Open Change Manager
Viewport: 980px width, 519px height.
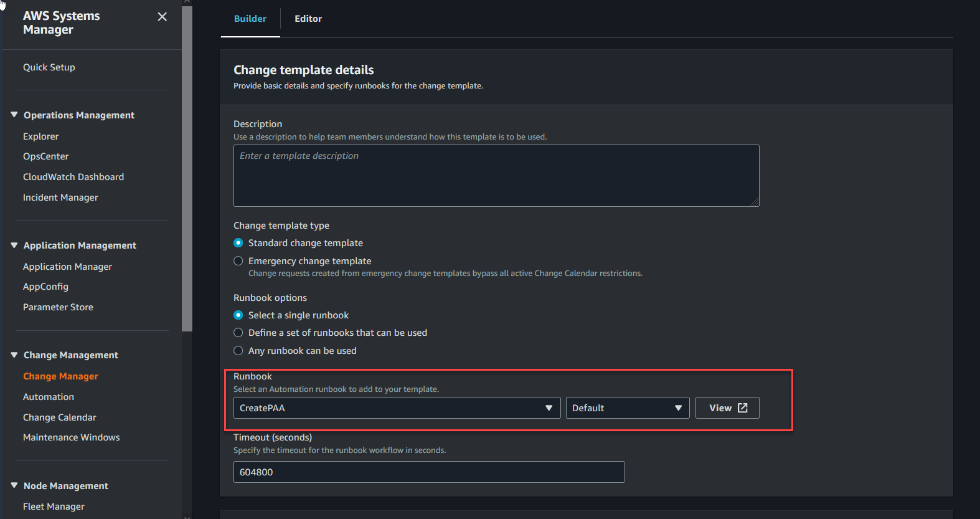pos(60,376)
